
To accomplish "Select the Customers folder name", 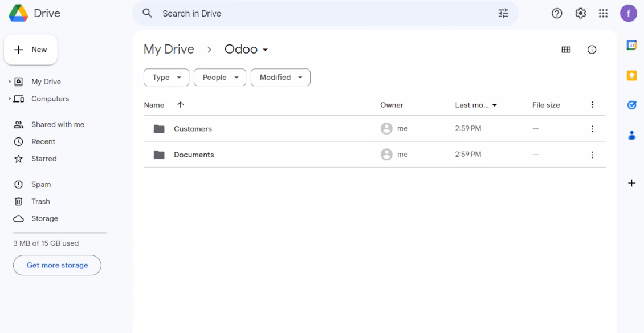I will pos(193,129).
